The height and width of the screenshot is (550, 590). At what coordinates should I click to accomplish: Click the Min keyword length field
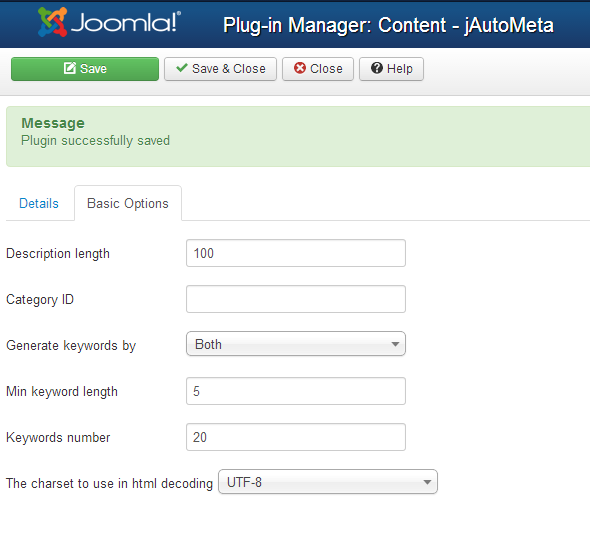pos(296,391)
